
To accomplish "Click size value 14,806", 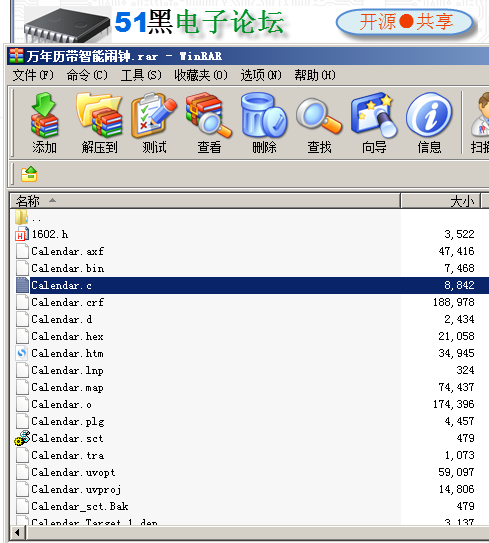I will pyautogui.click(x=456, y=489).
